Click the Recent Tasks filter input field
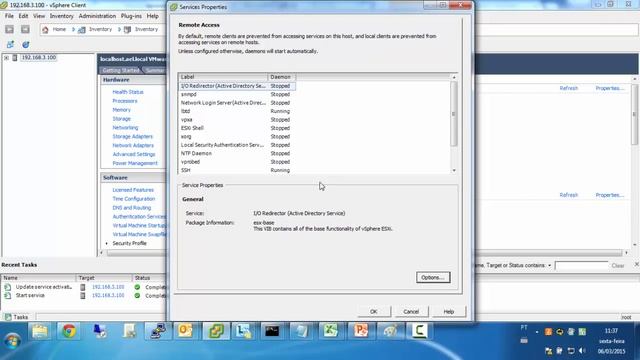Viewport: 640px width, 360px height. click(581, 266)
